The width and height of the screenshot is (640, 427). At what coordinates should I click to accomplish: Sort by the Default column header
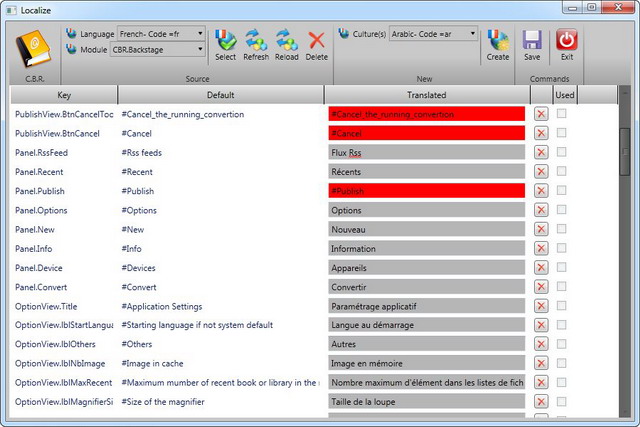pyautogui.click(x=220, y=95)
